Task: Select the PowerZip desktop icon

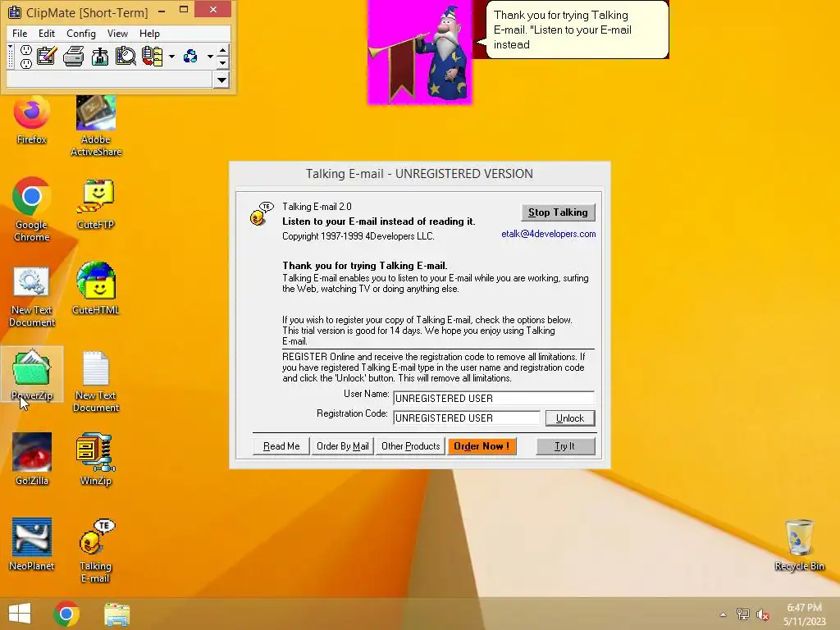Action: click(32, 374)
